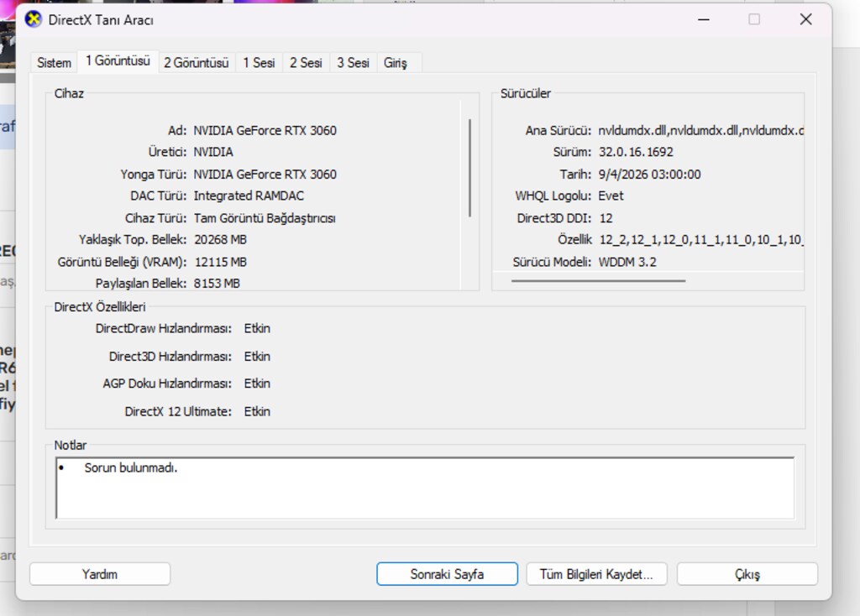Select the 1 Görüntüsü tab
The image size is (860, 616).
tap(118, 60)
